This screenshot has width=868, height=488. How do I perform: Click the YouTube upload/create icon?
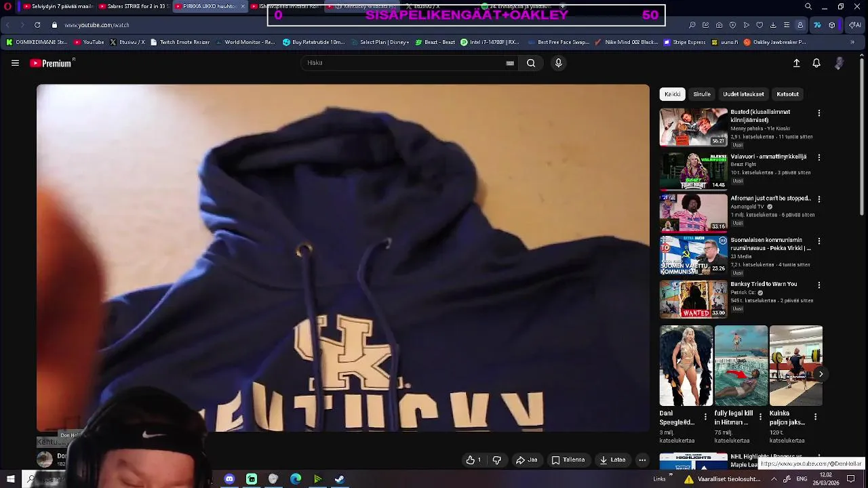coord(797,63)
